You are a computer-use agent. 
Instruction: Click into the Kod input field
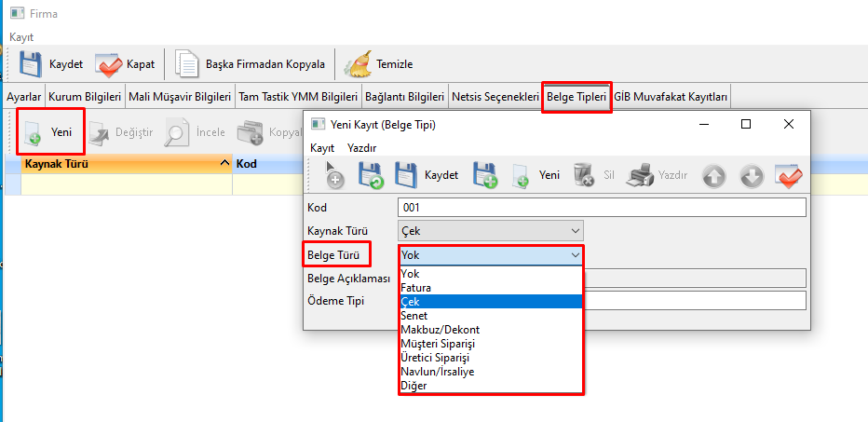[601, 207]
